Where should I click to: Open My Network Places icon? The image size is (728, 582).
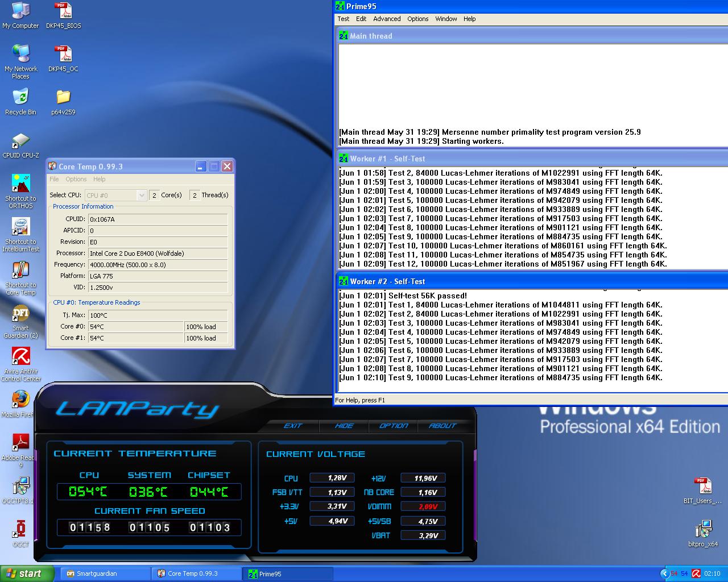click(20, 61)
